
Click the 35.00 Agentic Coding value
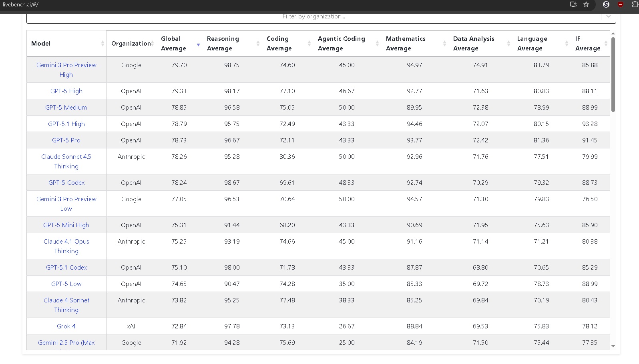[x=347, y=284]
